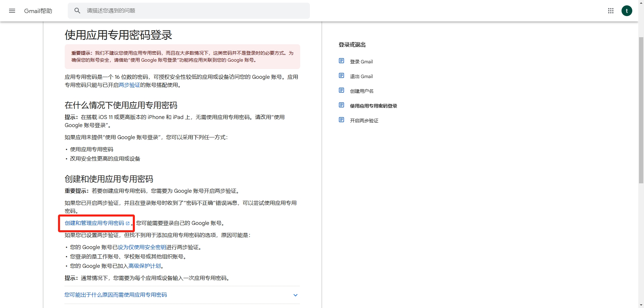Select sidebar article 使用应用专用密码登录
The height and width of the screenshot is (308, 644).
[x=374, y=106]
